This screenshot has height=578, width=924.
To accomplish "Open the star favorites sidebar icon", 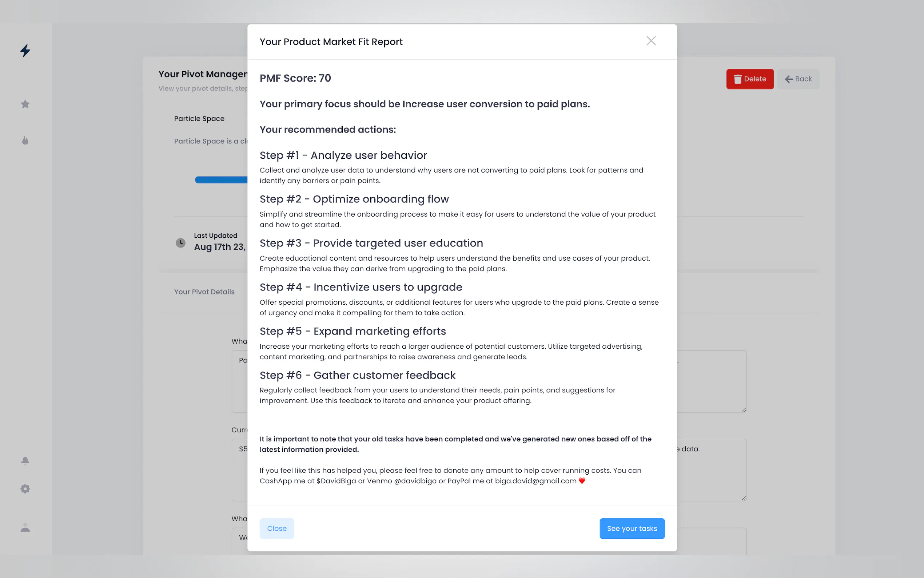I will point(25,104).
